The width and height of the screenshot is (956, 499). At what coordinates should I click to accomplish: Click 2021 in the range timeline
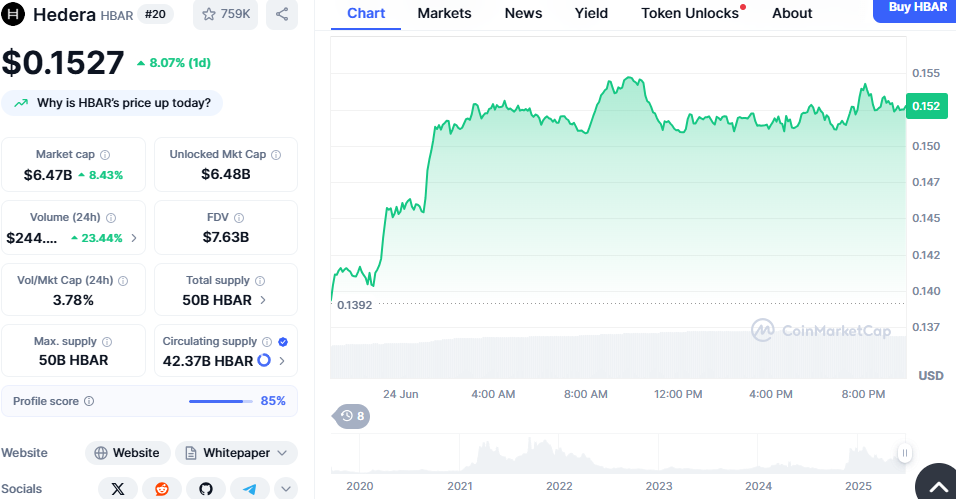(460, 486)
